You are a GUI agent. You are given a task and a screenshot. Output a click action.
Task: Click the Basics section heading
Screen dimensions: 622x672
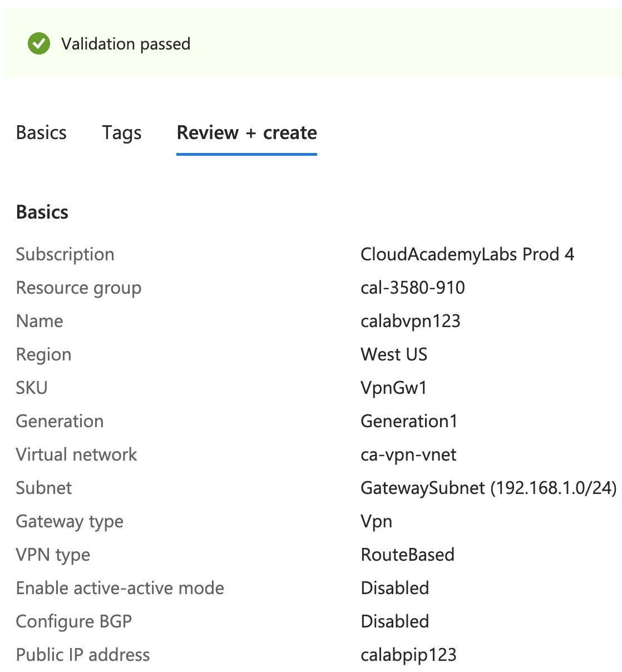coord(42,212)
